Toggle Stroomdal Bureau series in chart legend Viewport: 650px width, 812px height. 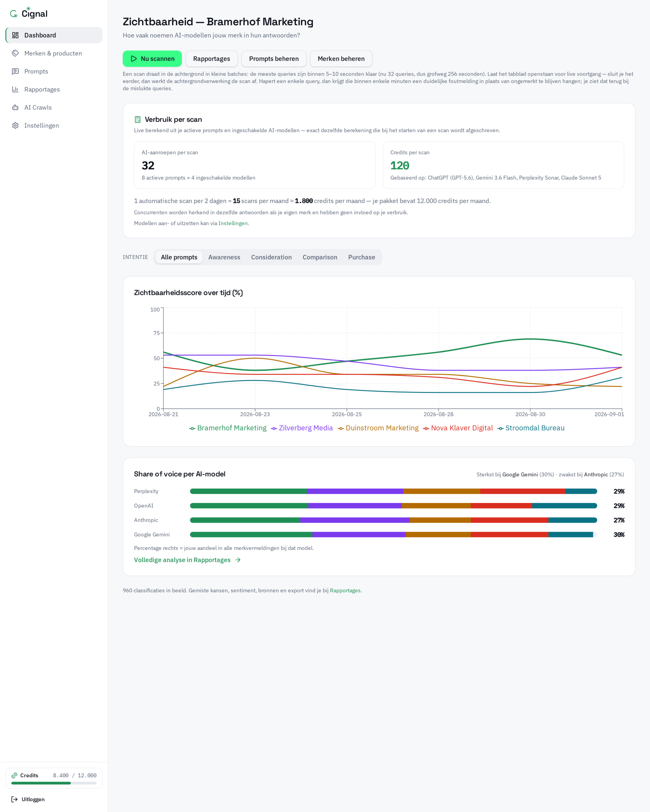531,428
